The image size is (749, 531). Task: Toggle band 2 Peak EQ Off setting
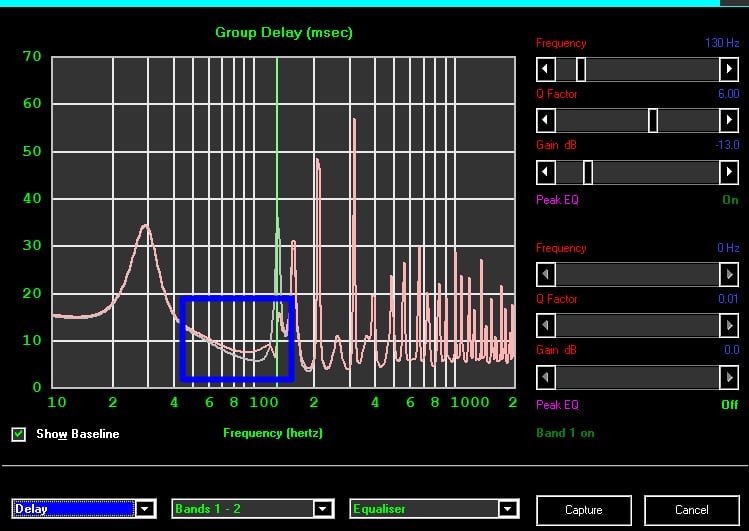(x=729, y=405)
